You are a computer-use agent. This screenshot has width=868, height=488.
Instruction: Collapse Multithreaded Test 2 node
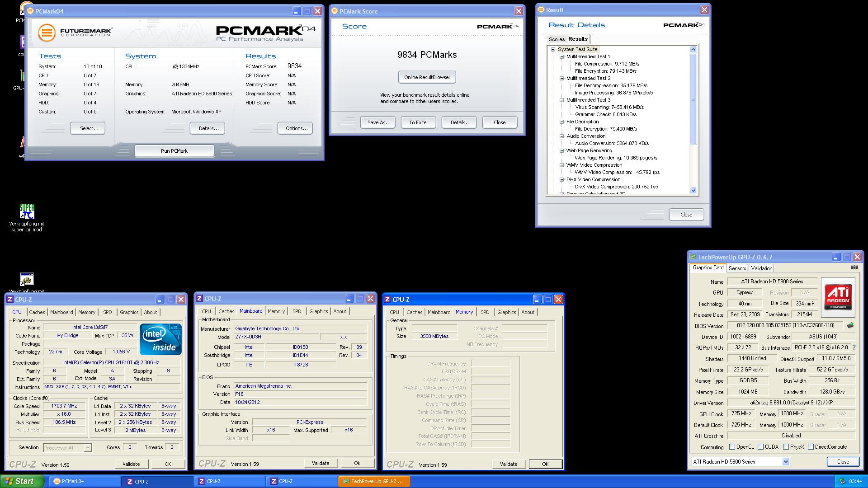561,78
